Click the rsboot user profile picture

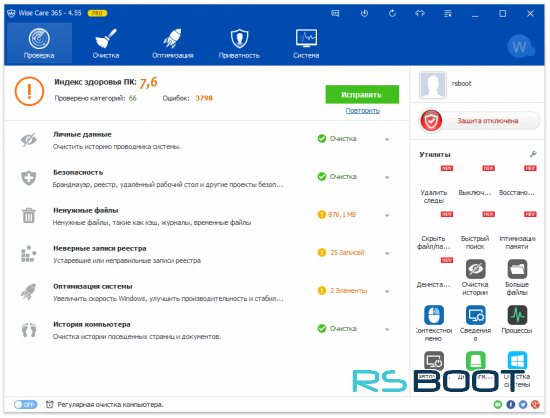point(432,85)
